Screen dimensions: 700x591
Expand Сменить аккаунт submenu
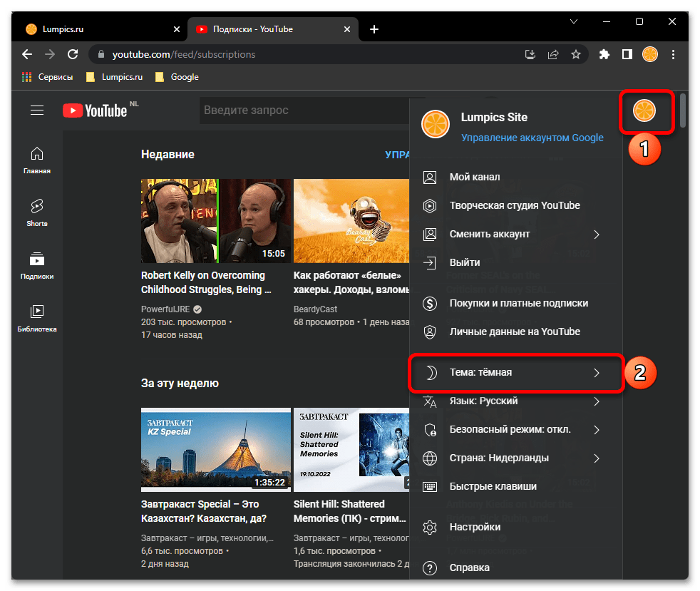pos(515,235)
